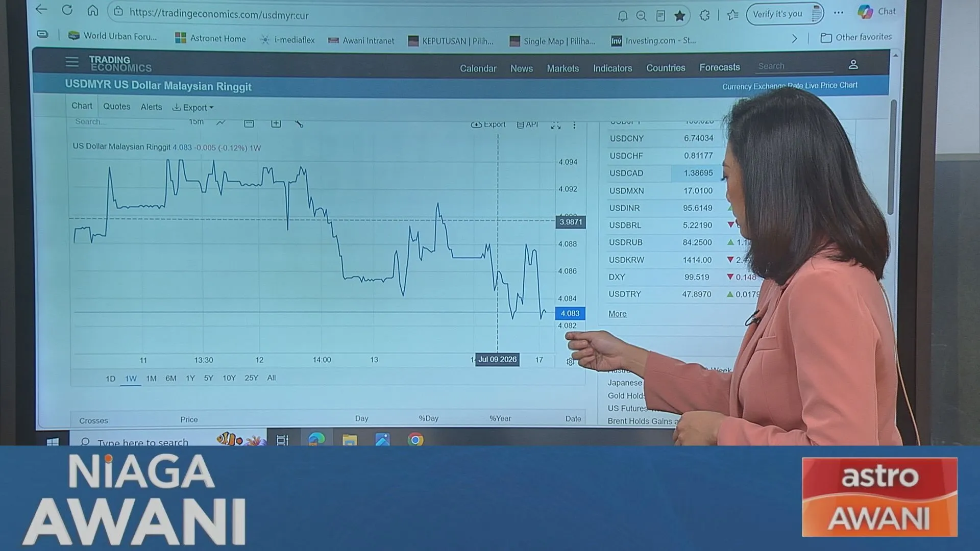980x551 pixels.
Task: Click the favorite star icon
Action: pos(679,16)
